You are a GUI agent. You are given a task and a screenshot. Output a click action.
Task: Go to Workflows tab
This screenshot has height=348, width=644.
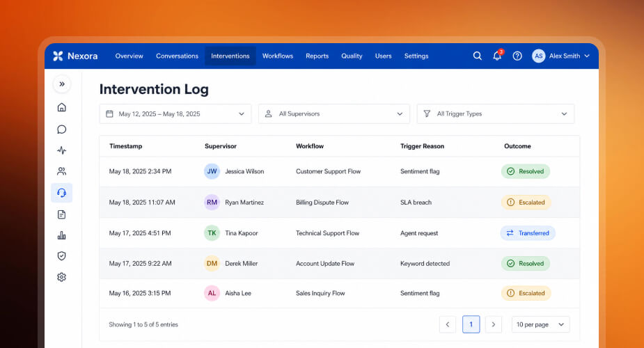click(x=278, y=56)
